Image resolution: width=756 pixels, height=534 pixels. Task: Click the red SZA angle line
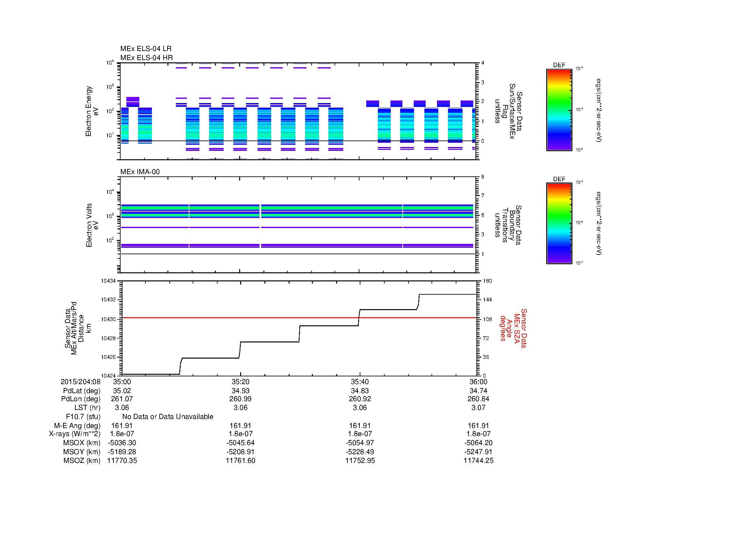299,318
